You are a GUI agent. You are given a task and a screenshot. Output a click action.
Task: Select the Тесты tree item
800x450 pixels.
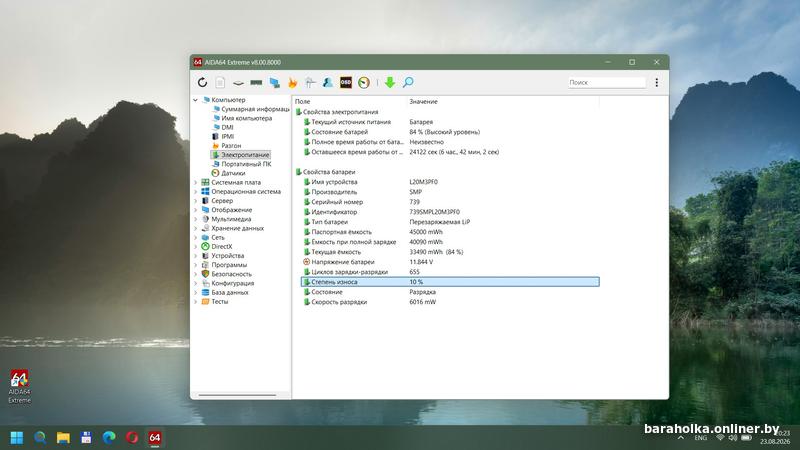215,302
